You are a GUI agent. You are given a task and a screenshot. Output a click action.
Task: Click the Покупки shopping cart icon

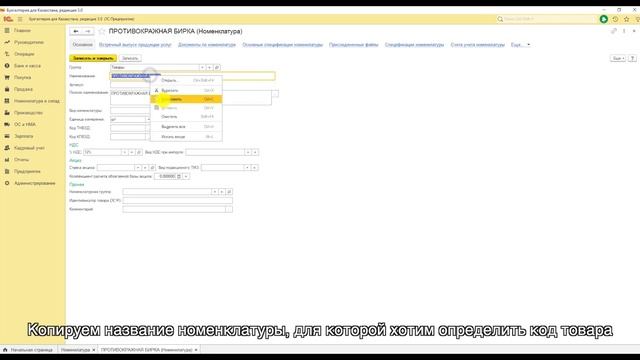pos(7,78)
